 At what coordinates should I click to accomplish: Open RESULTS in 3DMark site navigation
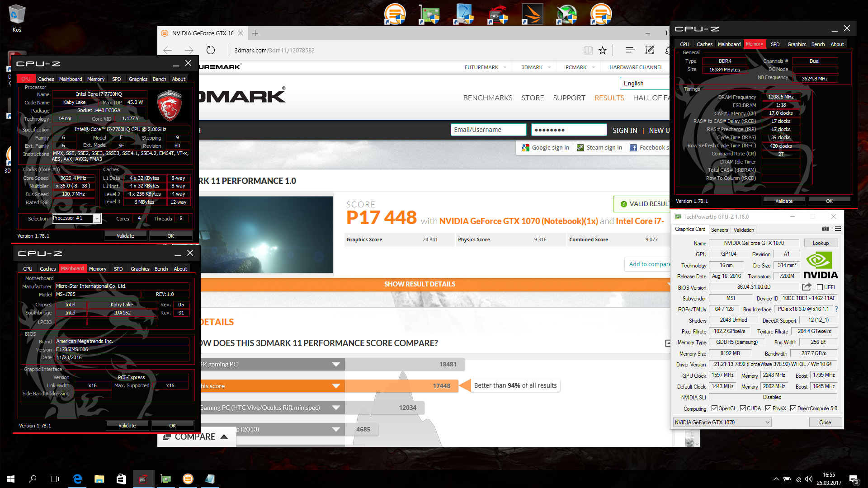point(609,98)
